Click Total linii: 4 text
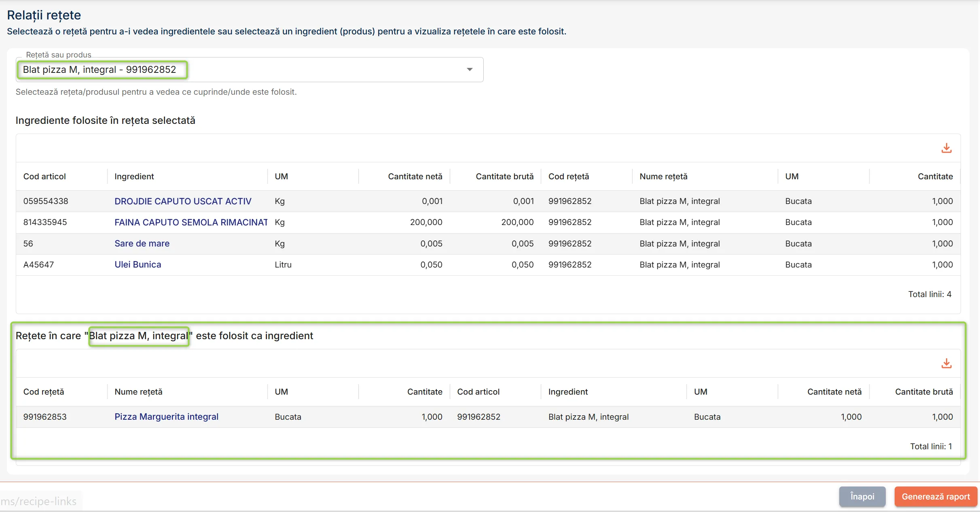The height and width of the screenshot is (512, 980). [930, 294]
